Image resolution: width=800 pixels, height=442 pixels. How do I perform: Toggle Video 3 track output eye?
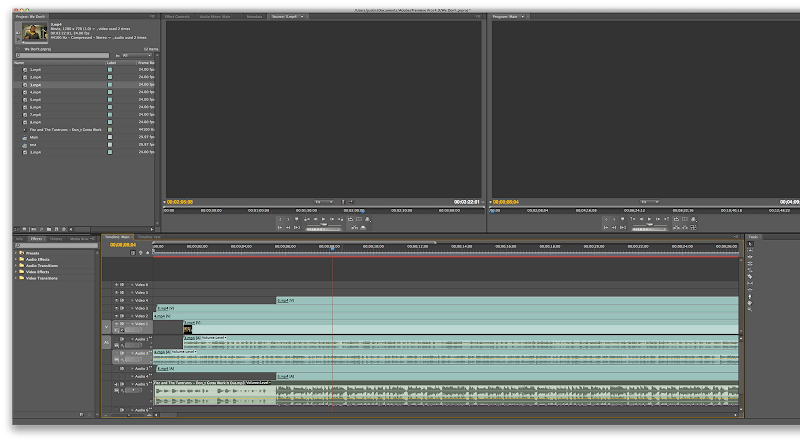[116, 308]
